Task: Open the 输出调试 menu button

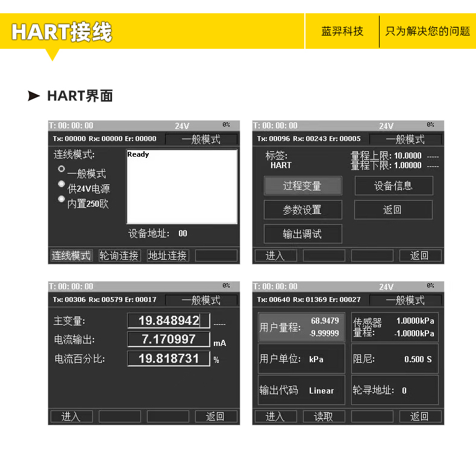Action: click(302, 234)
